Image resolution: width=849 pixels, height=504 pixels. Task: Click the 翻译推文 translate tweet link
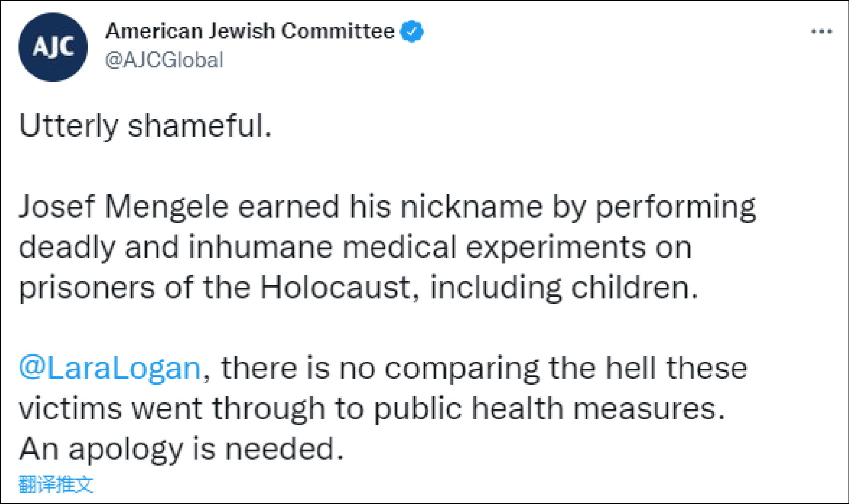[56, 484]
